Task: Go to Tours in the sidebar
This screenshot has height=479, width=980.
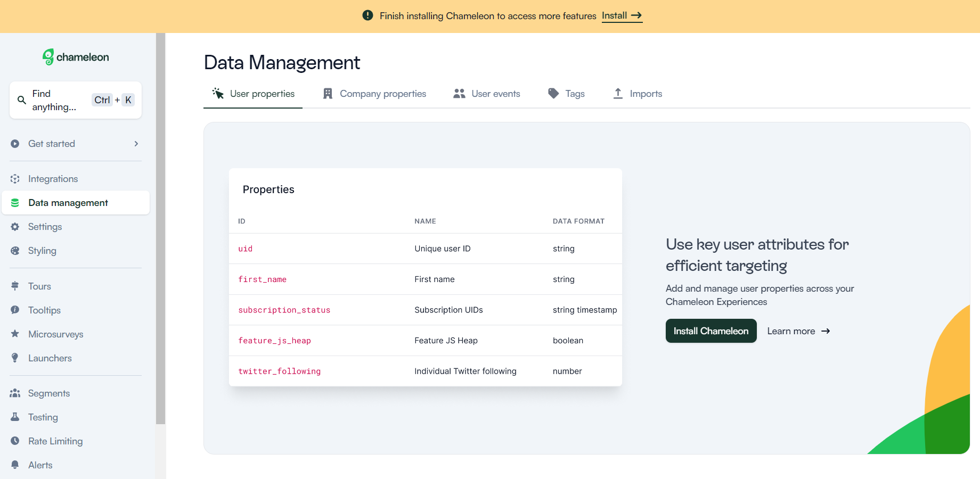Action: point(76,286)
